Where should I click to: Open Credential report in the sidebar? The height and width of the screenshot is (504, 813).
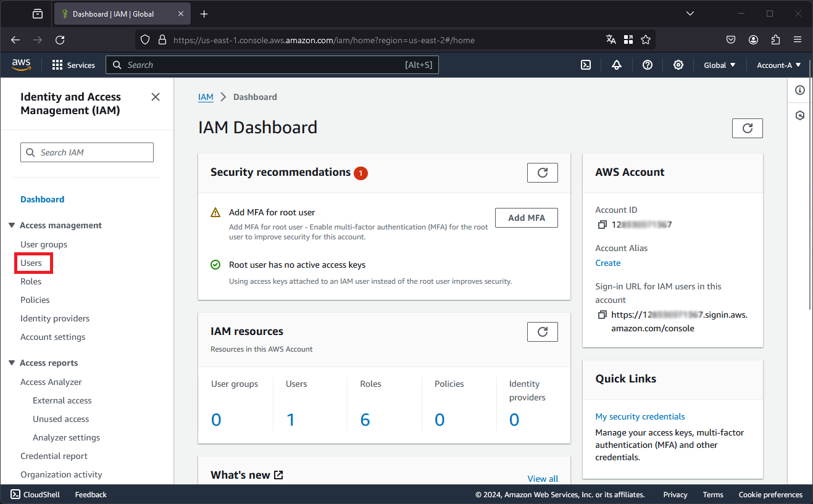[x=54, y=456]
